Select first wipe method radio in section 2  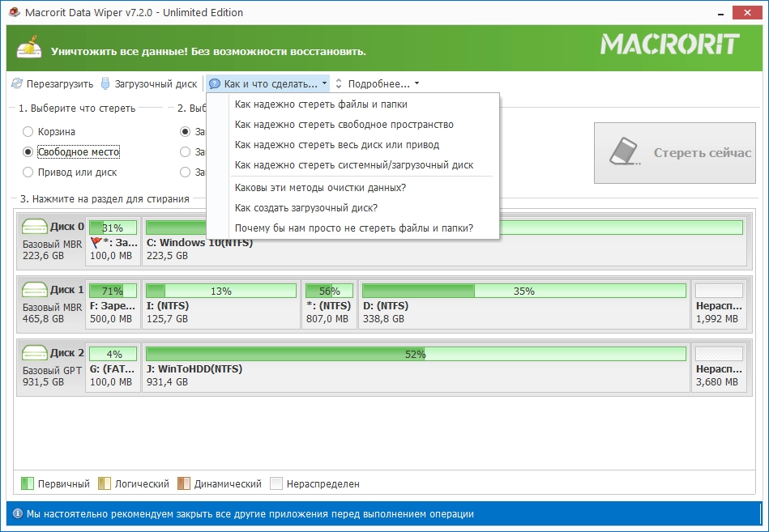point(185,132)
